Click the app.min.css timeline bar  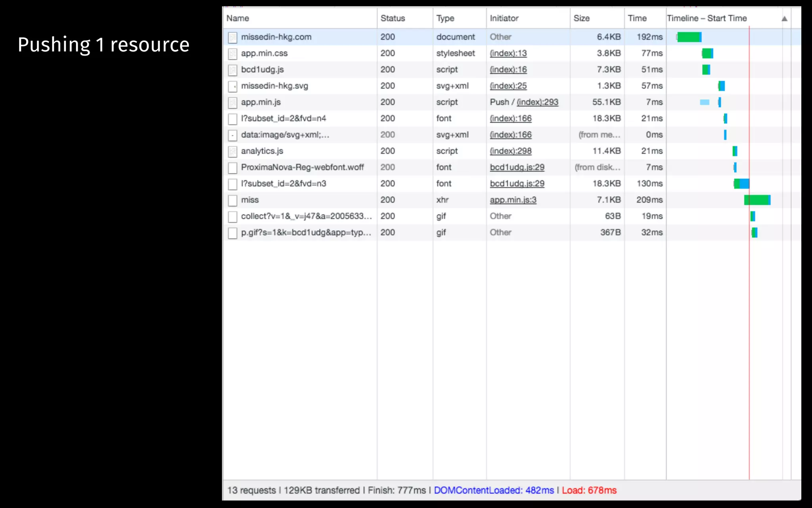(707, 53)
